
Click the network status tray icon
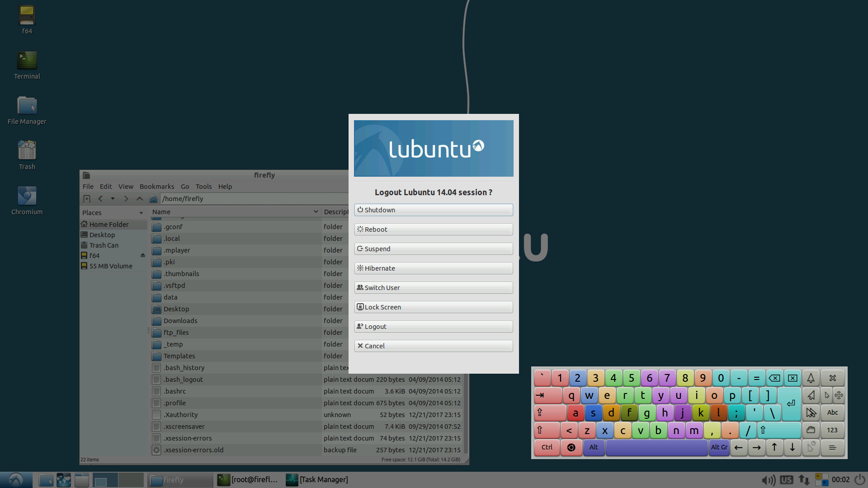[x=804, y=480]
